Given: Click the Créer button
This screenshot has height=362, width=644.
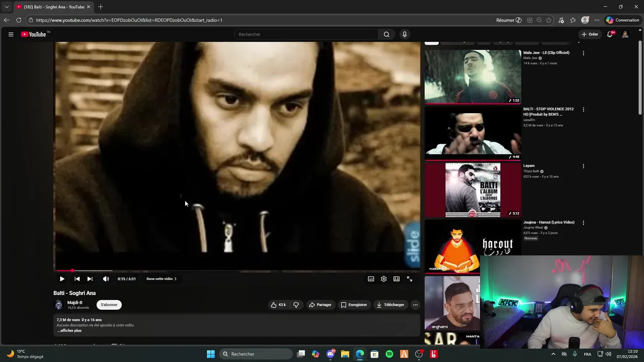Looking at the screenshot, I should pyautogui.click(x=590, y=34).
